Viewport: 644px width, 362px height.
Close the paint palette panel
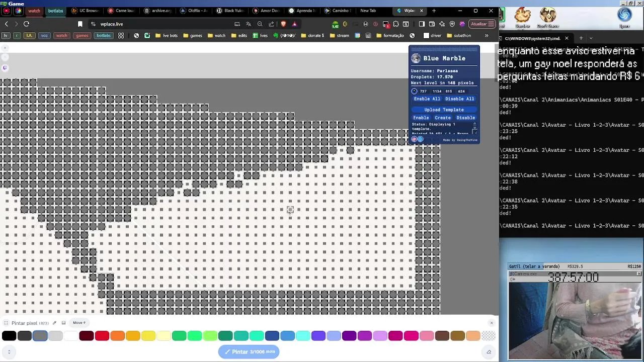coord(492,323)
